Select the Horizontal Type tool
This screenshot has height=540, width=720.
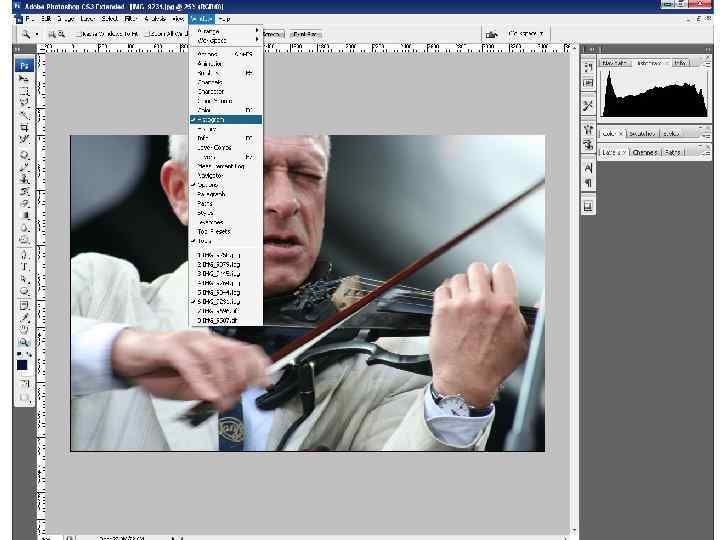[24, 266]
